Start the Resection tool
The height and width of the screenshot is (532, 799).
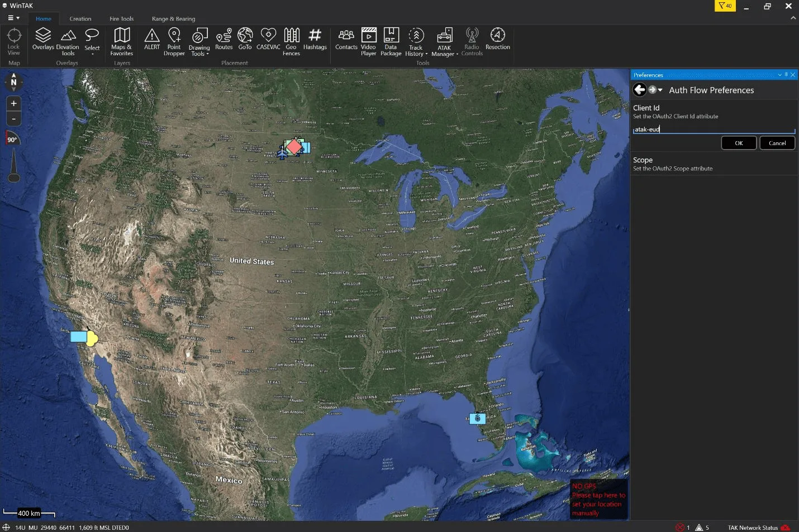(498, 40)
